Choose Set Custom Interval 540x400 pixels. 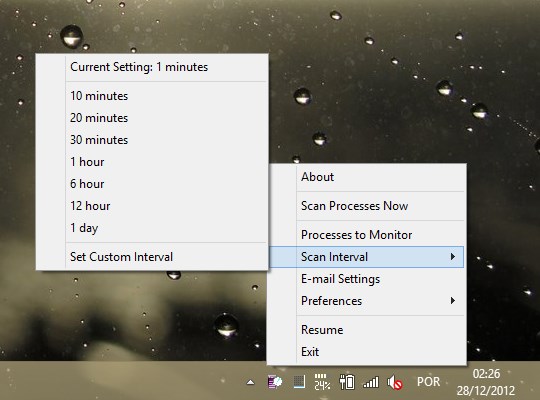pos(152,257)
